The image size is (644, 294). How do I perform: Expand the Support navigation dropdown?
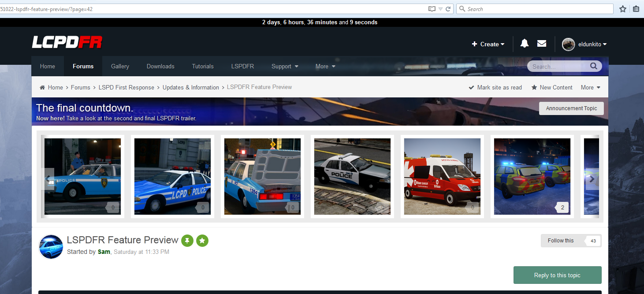pyautogui.click(x=285, y=66)
